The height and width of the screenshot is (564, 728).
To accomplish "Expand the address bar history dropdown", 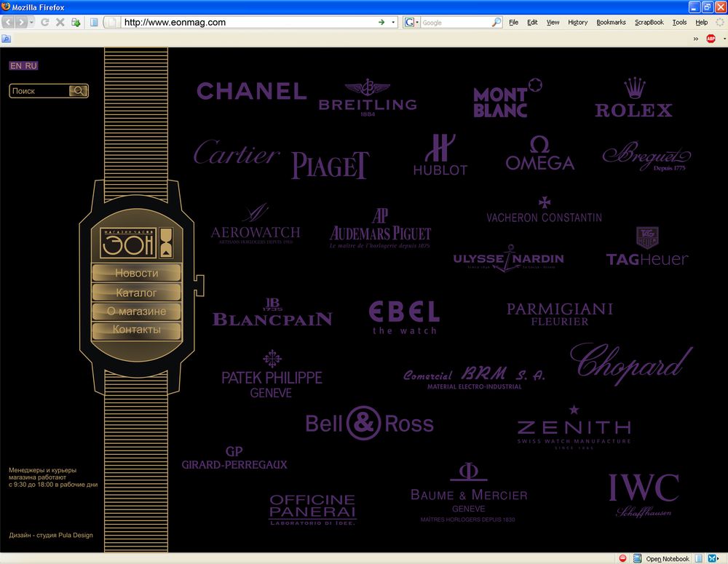I will [394, 23].
